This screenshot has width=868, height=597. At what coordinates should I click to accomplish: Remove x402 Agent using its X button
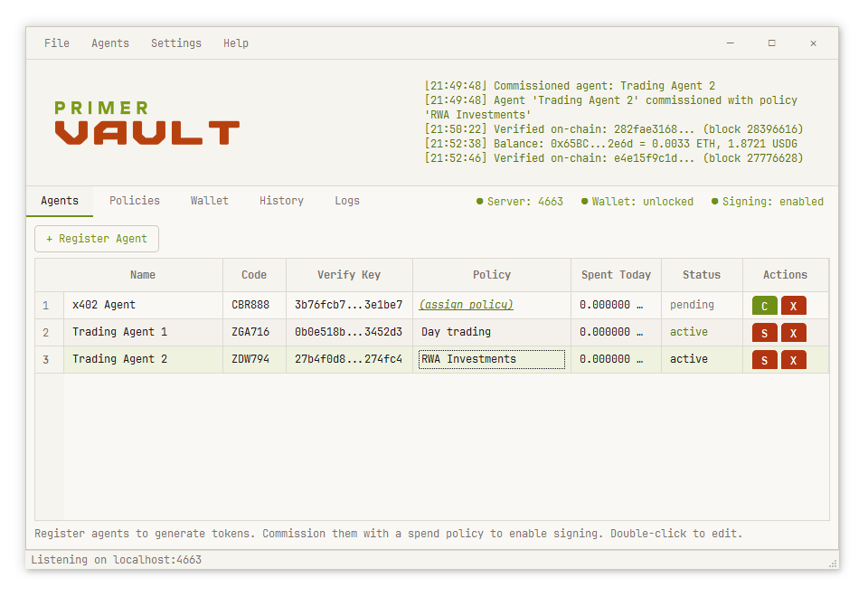[793, 306]
